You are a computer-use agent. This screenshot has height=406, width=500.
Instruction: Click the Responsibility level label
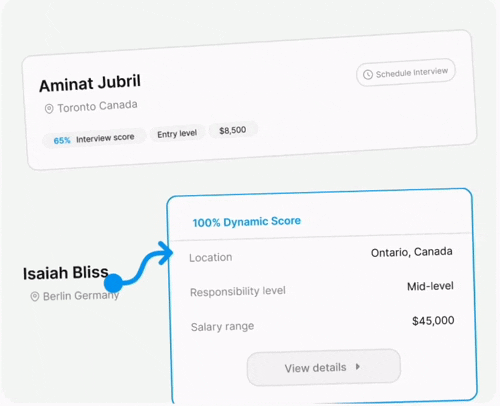tap(238, 291)
